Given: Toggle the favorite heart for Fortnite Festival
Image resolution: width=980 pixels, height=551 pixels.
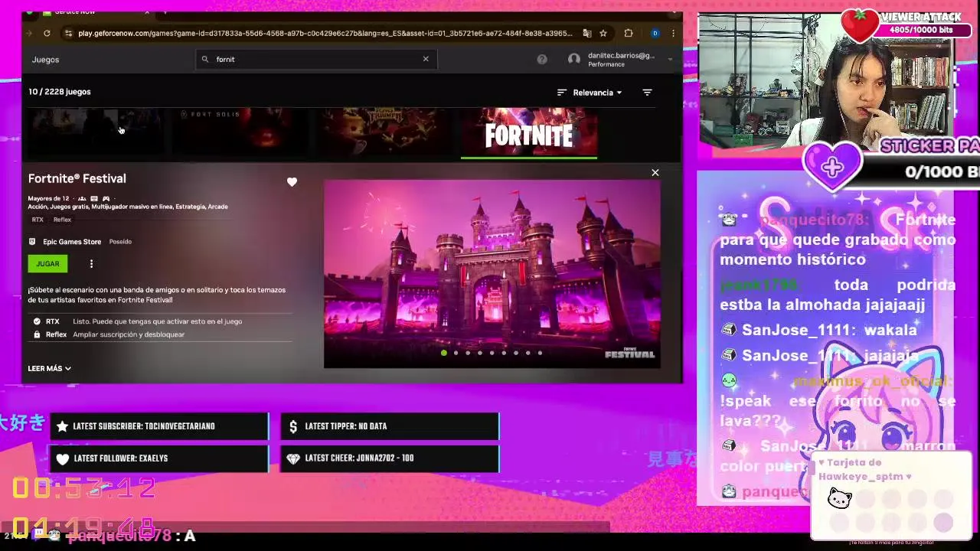Looking at the screenshot, I should [292, 182].
